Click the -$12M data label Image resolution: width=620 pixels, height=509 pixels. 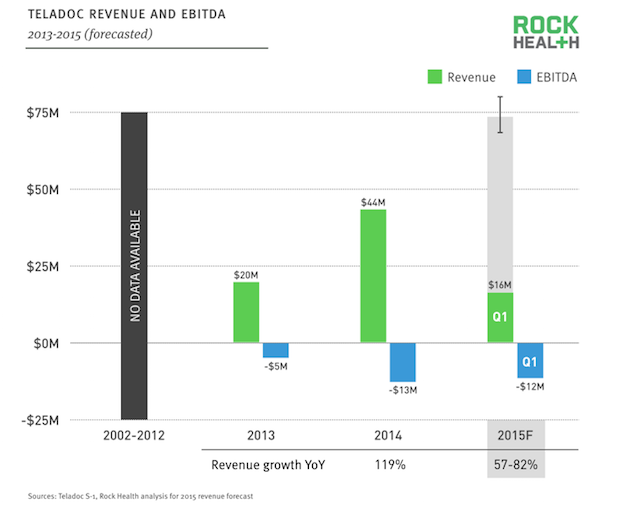[x=530, y=386]
